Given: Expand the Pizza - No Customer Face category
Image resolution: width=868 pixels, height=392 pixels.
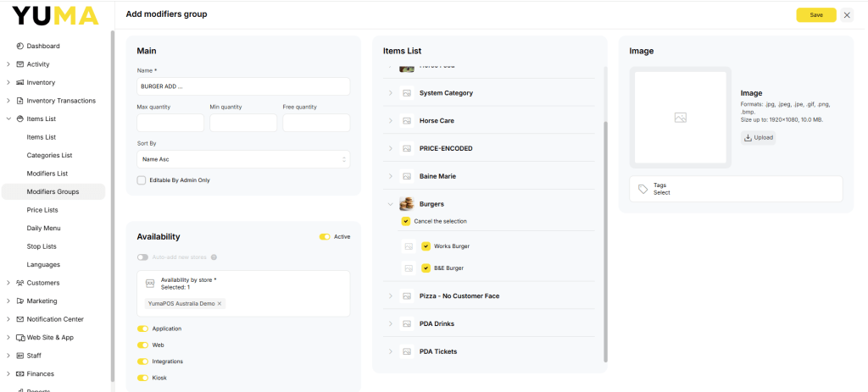Looking at the screenshot, I should click(390, 295).
